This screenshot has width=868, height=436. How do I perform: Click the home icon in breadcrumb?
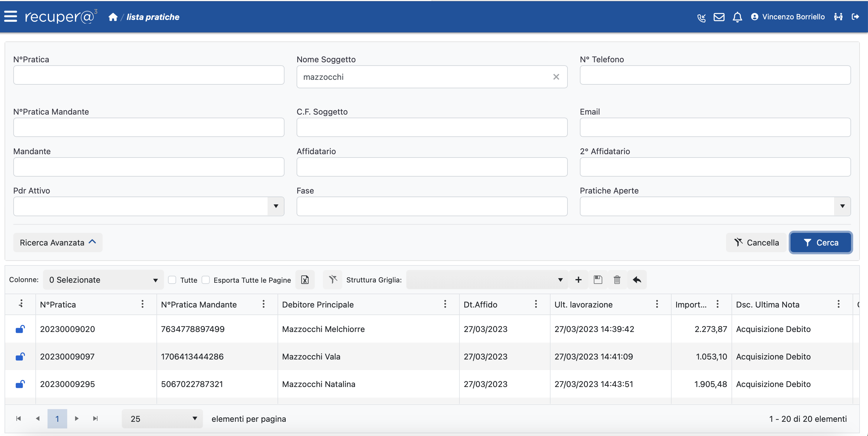pos(113,17)
